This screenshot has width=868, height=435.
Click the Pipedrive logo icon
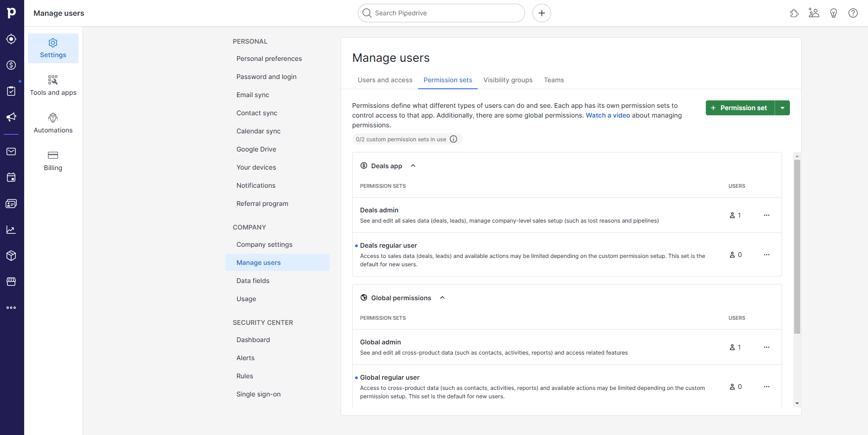12,13
